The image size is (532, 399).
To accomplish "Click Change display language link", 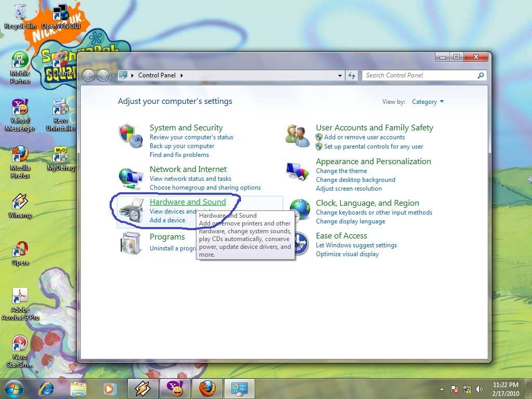I will [x=351, y=221].
